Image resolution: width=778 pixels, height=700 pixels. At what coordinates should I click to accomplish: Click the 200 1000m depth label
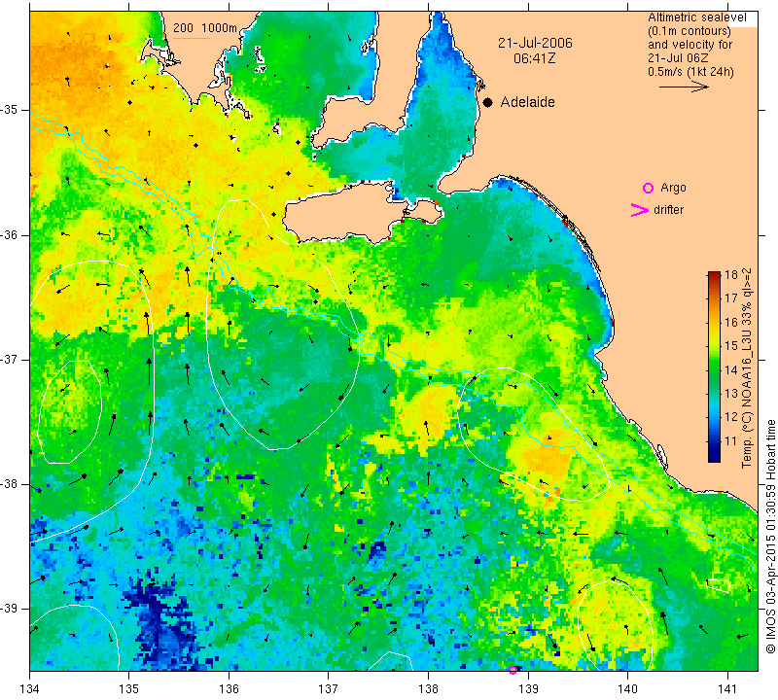[205, 28]
